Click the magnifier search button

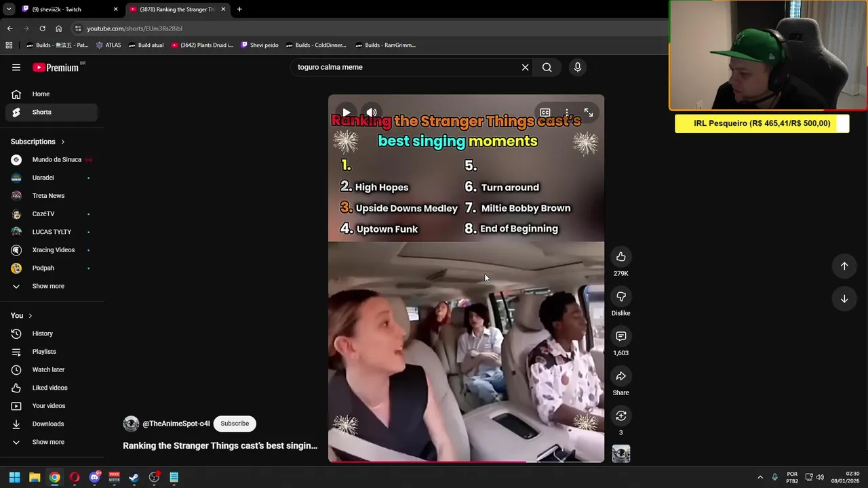click(547, 67)
